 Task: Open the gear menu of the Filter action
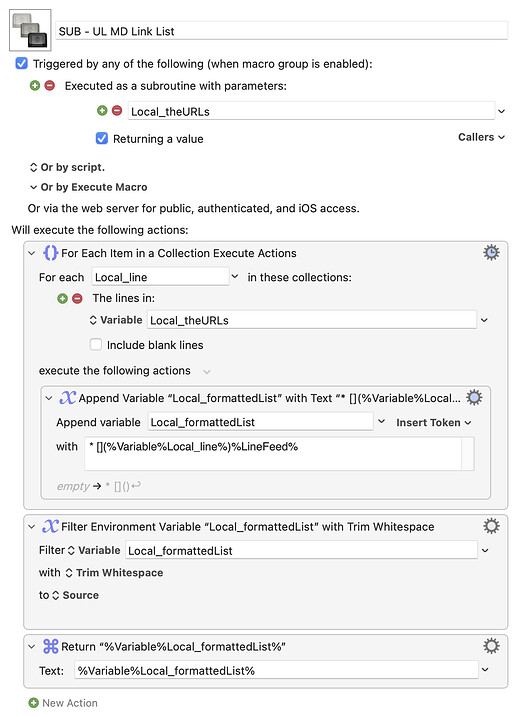(491, 526)
